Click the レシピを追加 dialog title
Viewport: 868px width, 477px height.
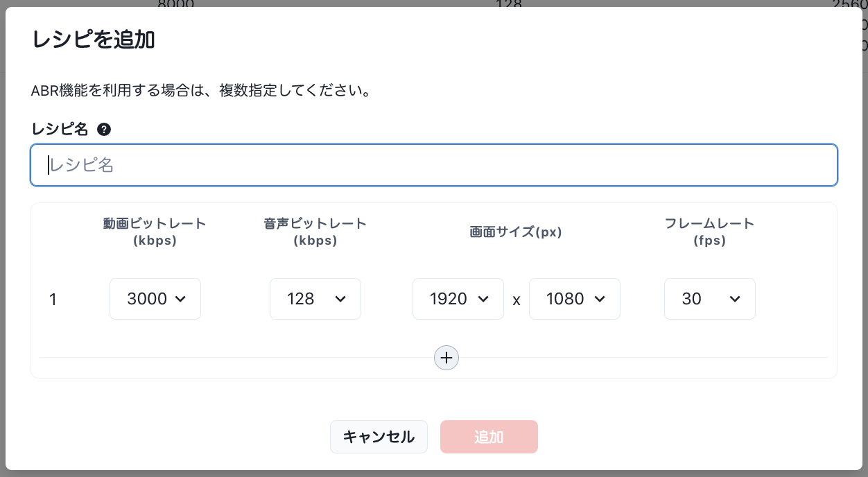93,40
